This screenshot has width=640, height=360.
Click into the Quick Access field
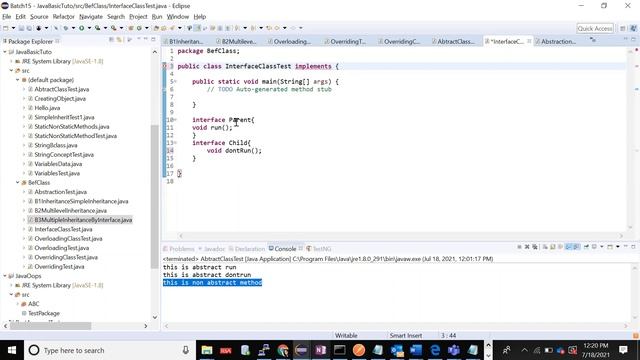coord(595,28)
